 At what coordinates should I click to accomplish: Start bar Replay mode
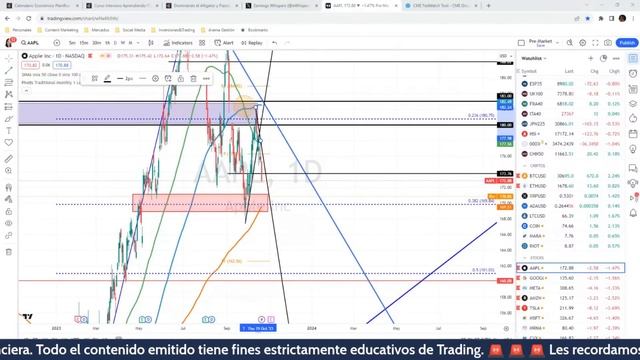click(252, 43)
